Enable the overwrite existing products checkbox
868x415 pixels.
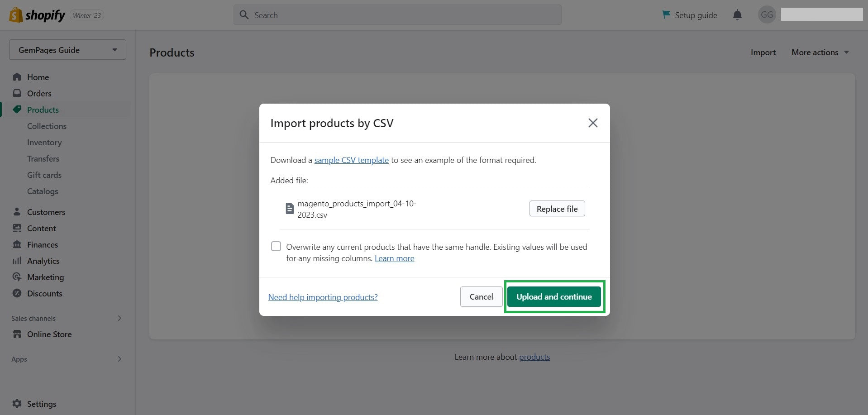pyautogui.click(x=276, y=246)
